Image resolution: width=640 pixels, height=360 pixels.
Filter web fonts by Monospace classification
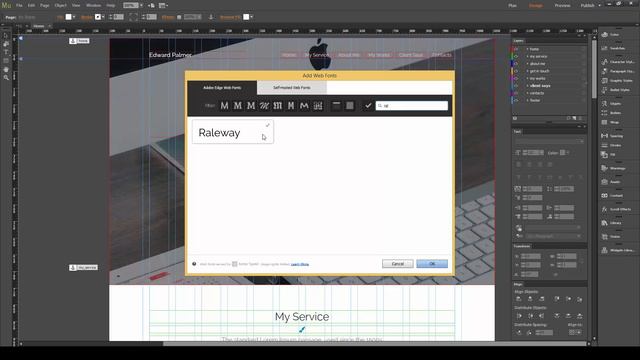(291, 106)
